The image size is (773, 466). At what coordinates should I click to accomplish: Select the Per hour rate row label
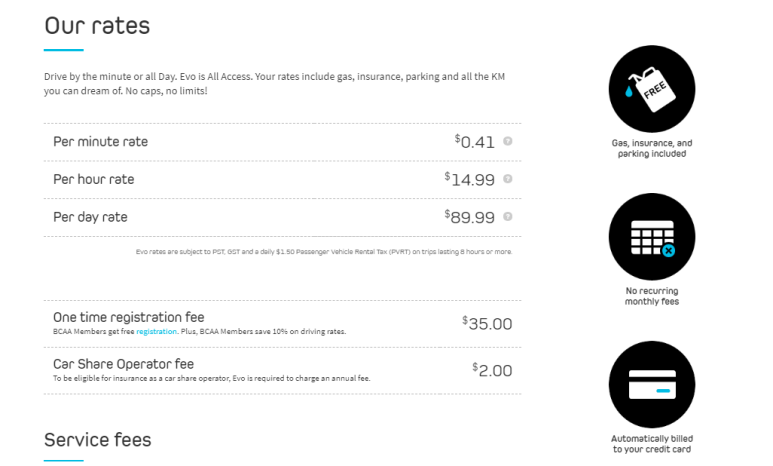click(94, 179)
